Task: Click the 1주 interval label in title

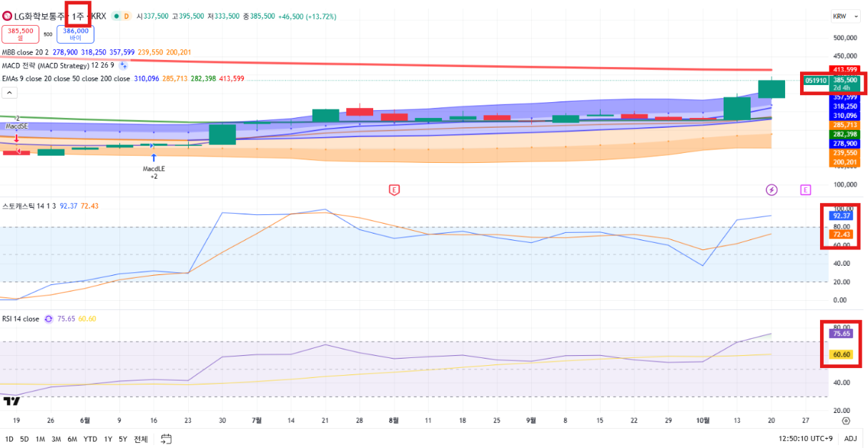Action: (77, 16)
